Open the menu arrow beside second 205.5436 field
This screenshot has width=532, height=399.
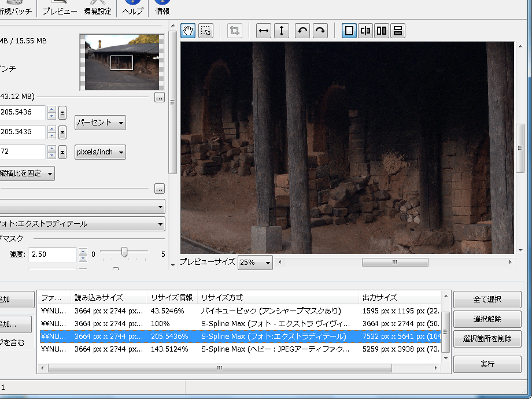tap(62, 132)
